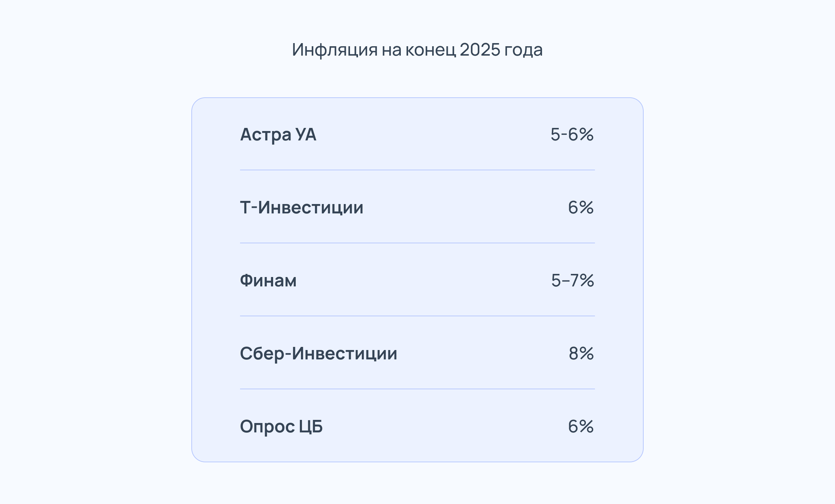Click the word "Опрос" in last row
The width and height of the screenshot is (835, 504).
coord(267,427)
